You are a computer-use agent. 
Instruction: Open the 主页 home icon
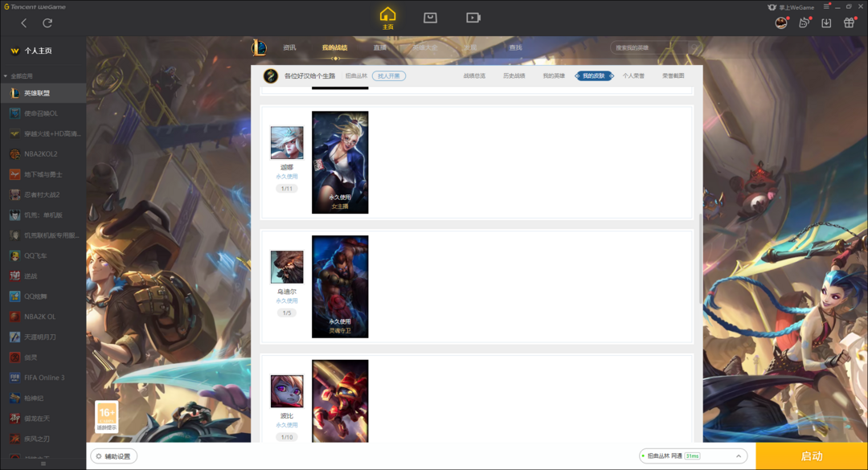(387, 18)
